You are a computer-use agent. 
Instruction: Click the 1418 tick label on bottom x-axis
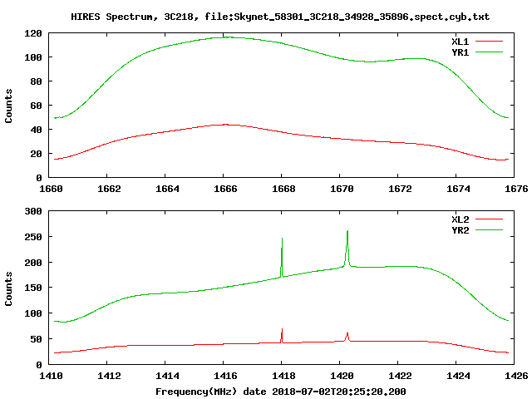coord(283,376)
